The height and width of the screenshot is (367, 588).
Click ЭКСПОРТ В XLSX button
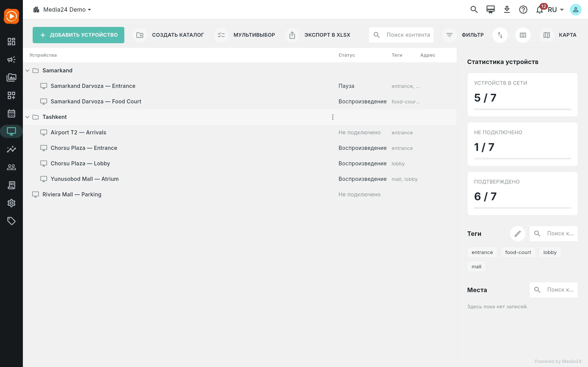click(318, 35)
